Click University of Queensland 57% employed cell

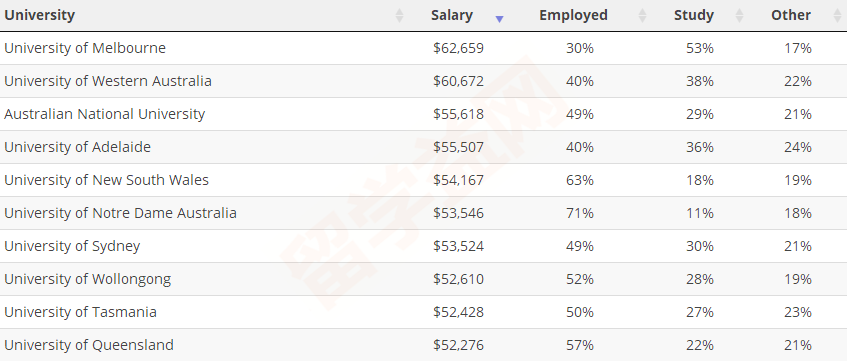click(580, 345)
